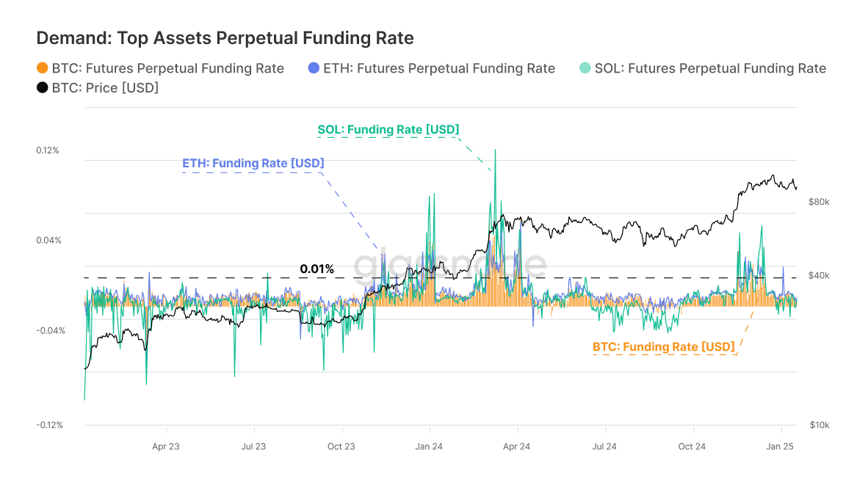Select the blue ETH: Funding Rate [USD] annotation
This screenshot has height=488, width=868.
point(253,163)
